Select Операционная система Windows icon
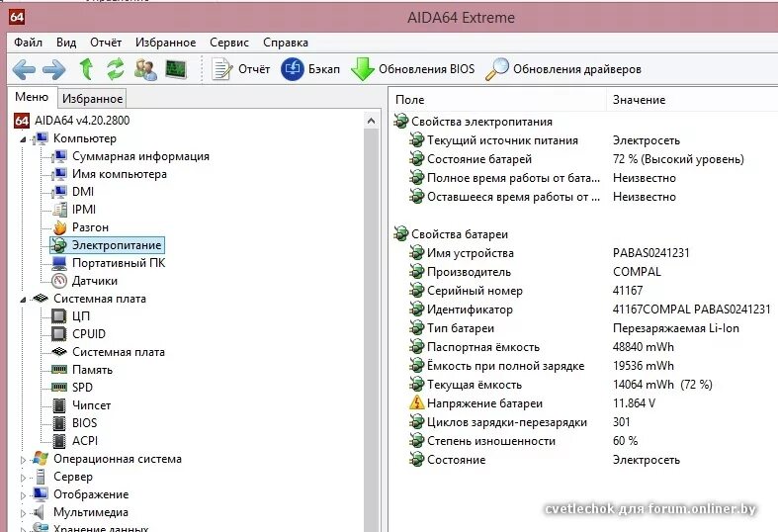The width and height of the screenshot is (778, 532). pyautogui.click(x=41, y=459)
